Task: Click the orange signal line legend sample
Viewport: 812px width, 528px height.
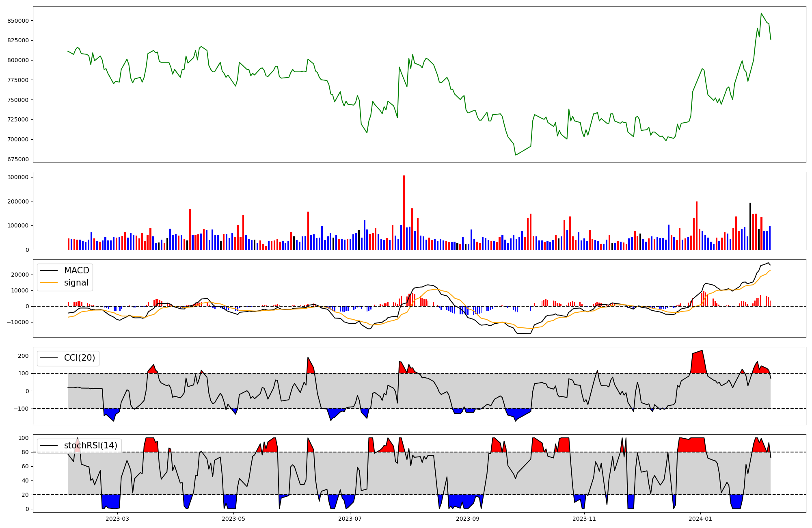Action: (50, 283)
